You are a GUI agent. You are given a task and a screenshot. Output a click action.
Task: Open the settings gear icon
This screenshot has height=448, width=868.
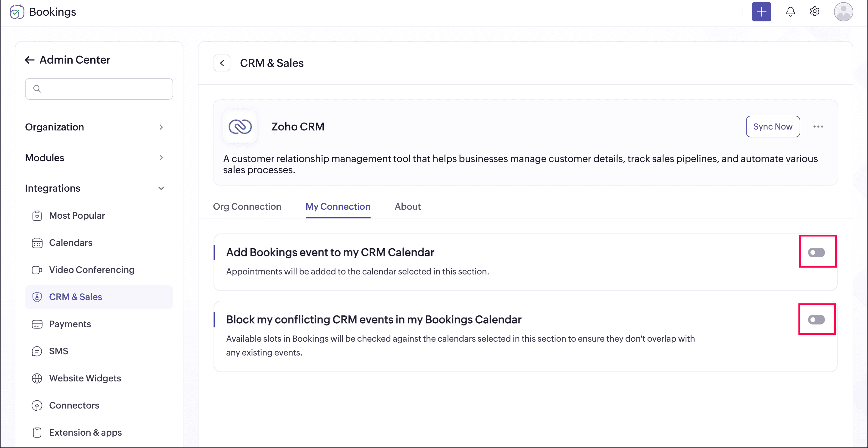814,11
